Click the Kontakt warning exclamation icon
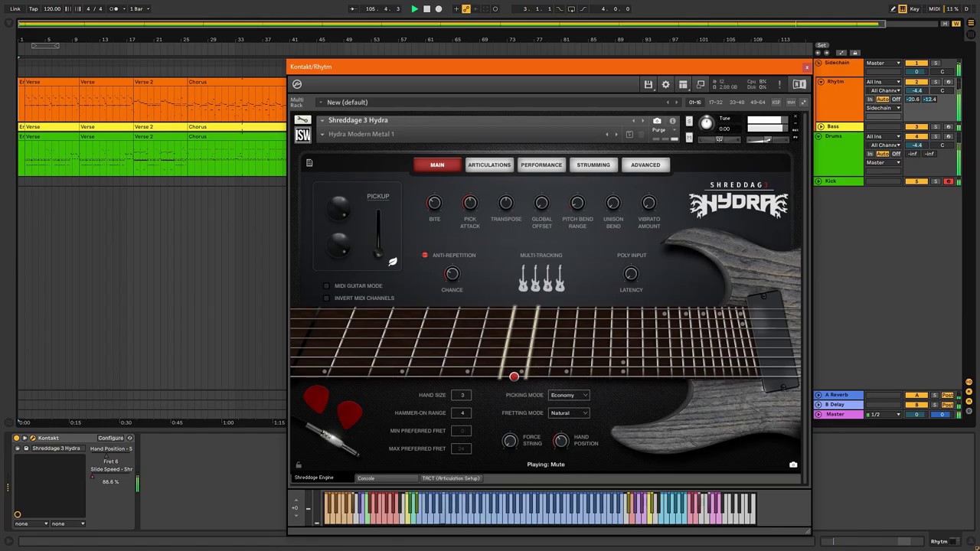Screen dimensions: 980x551 pyautogui.click(x=779, y=84)
